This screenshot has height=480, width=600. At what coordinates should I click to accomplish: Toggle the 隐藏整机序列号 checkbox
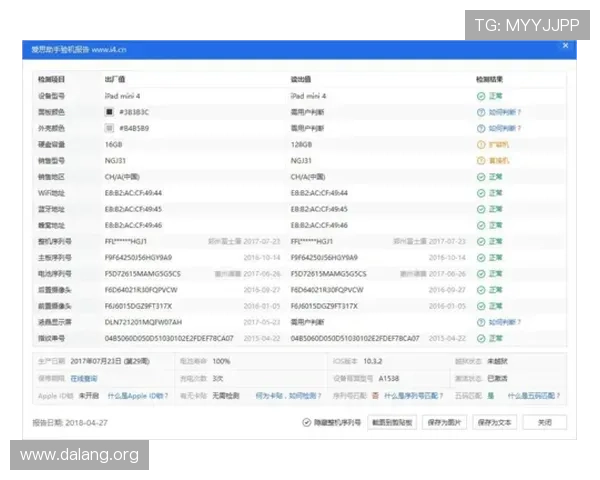coord(307,422)
